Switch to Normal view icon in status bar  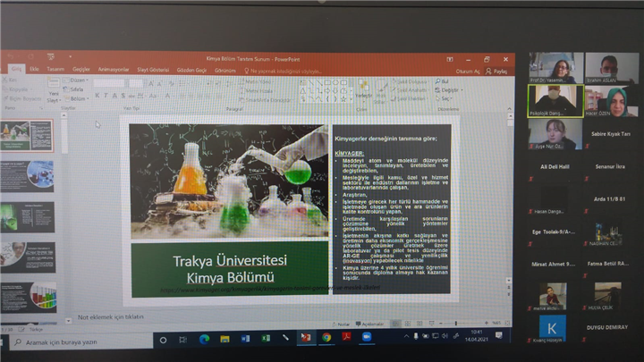(395, 324)
